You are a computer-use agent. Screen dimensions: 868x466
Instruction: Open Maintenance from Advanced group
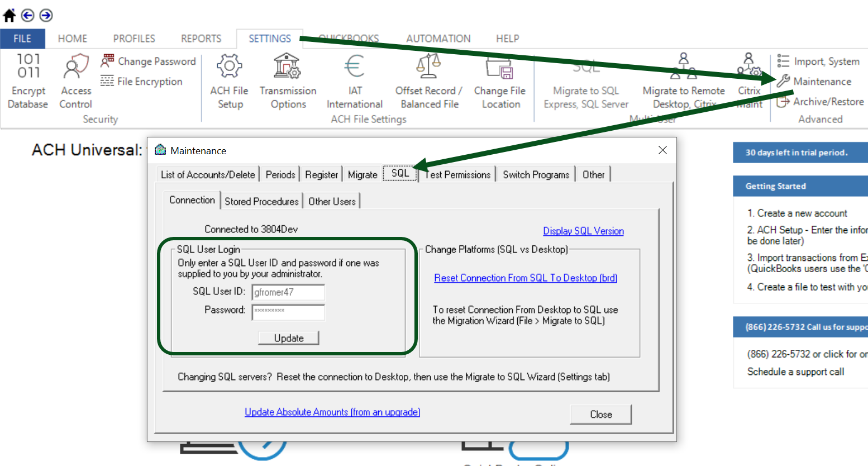814,81
